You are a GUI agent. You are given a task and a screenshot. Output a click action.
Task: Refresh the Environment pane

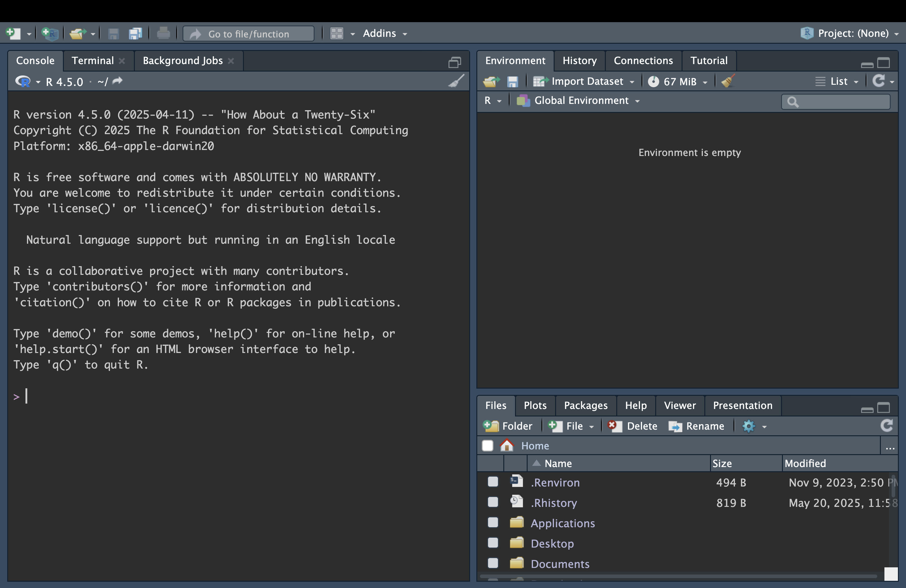click(879, 81)
